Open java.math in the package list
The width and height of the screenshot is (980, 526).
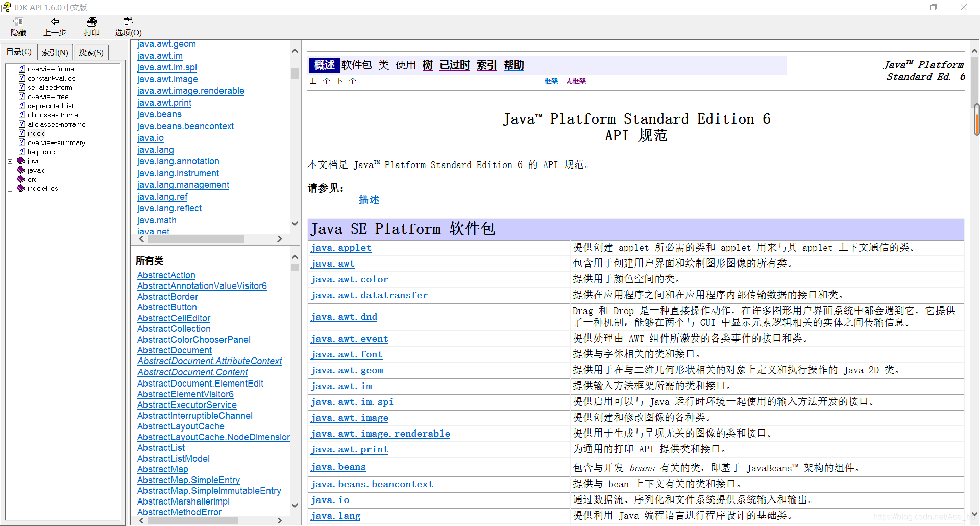tap(157, 220)
